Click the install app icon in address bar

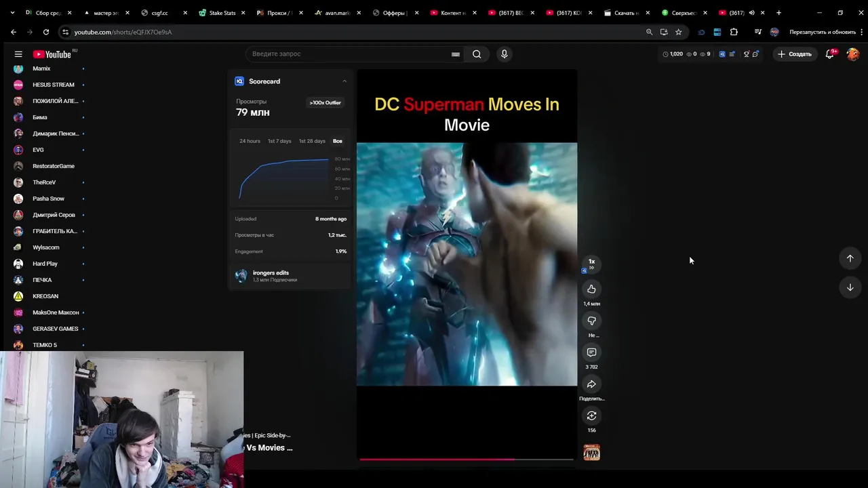[664, 32]
